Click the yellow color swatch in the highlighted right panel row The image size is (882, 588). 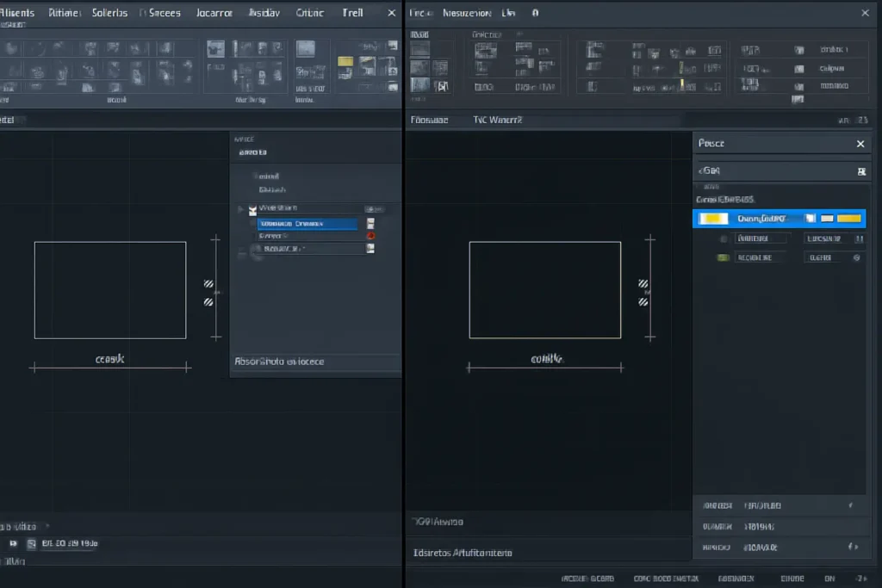715,219
